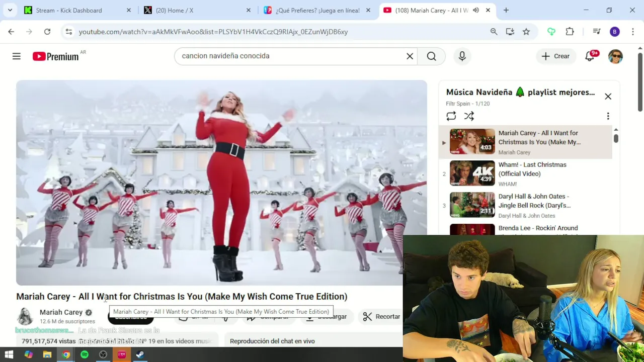Viewport: 644px width, 362px height.
Task: Click the video title text
Action: [182, 297]
